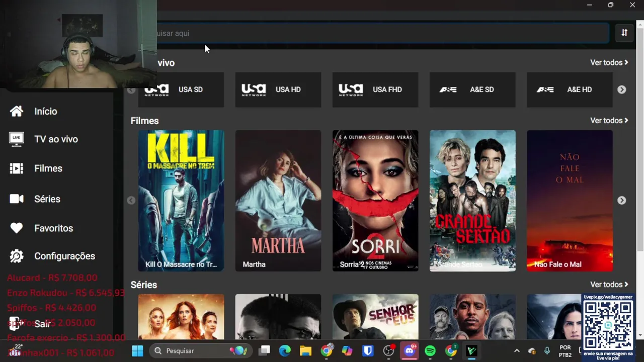Show next live channels with right arrow
This screenshot has height=362, width=644.
pyautogui.click(x=622, y=89)
